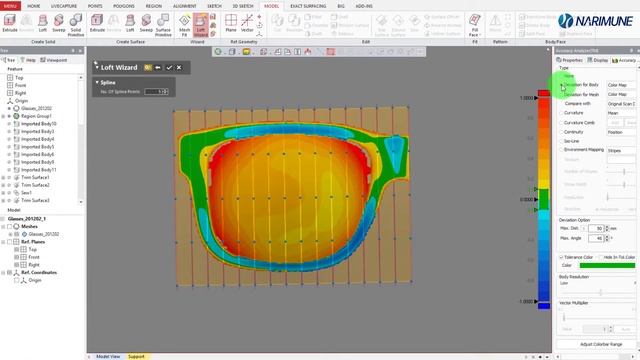Go back with Loft Wizard arrow icon
640x360 pixels.
coord(158,67)
